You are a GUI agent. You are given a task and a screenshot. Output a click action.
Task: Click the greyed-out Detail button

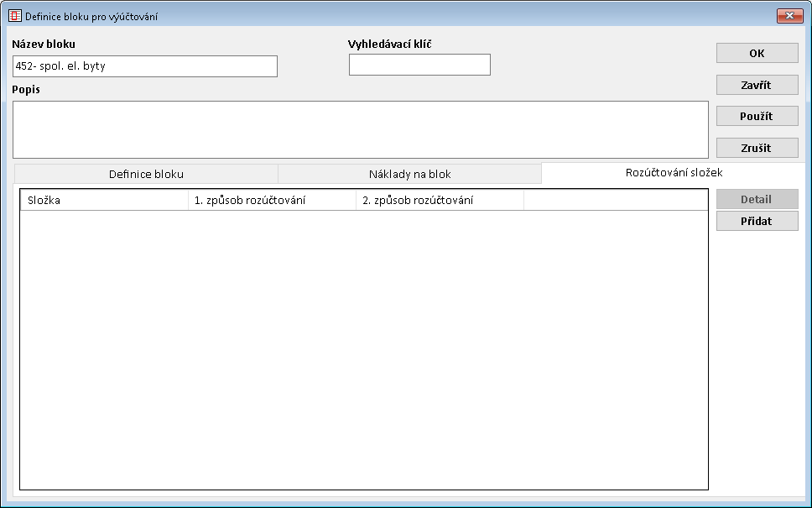pos(757,200)
